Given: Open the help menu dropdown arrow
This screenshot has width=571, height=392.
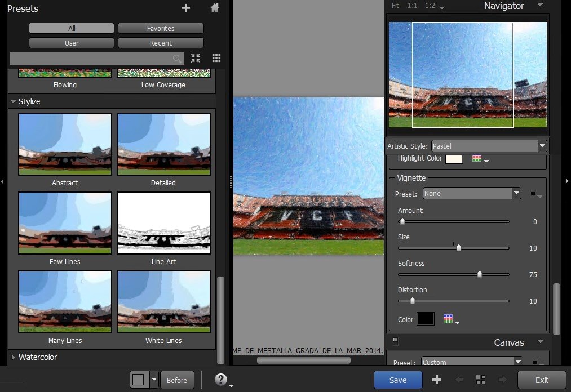Looking at the screenshot, I should click(231, 385).
